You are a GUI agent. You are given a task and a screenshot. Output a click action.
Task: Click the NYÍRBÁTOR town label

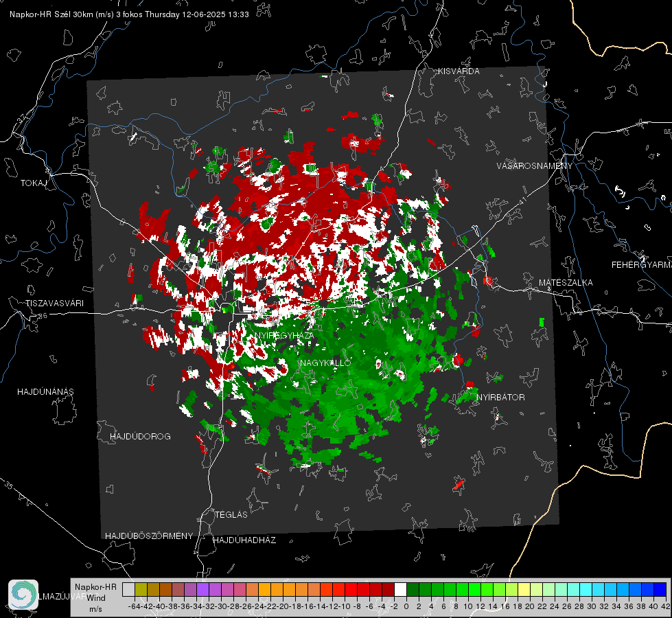[500, 397]
